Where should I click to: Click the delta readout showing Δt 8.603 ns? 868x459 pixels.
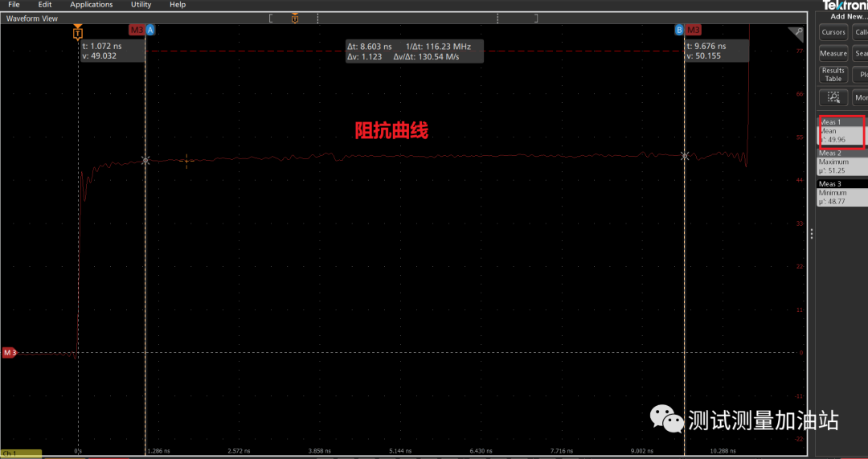coord(414,51)
